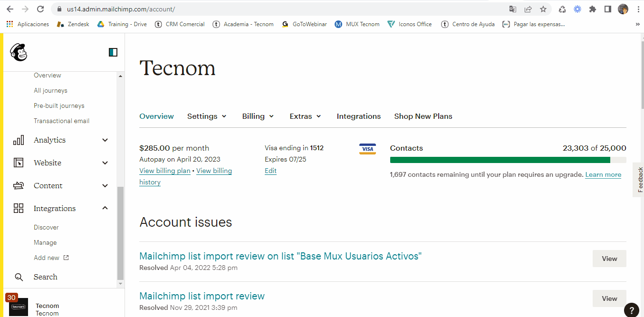Select the Integrations account tab

pos(359,116)
